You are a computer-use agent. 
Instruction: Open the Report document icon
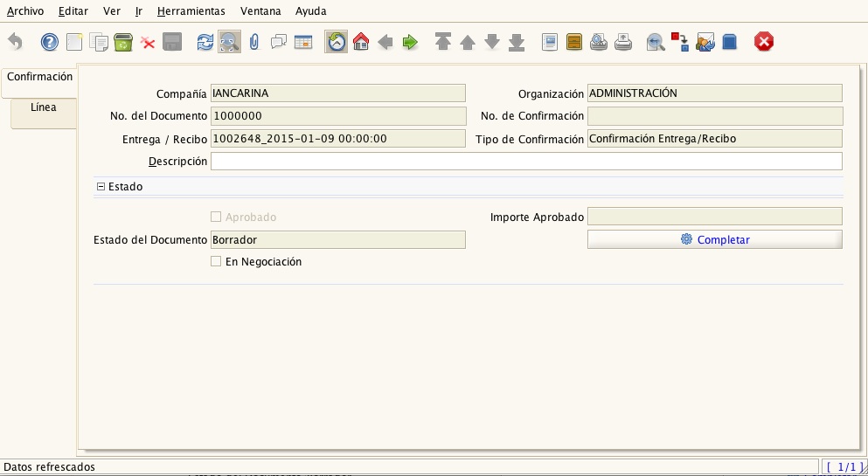coord(550,42)
